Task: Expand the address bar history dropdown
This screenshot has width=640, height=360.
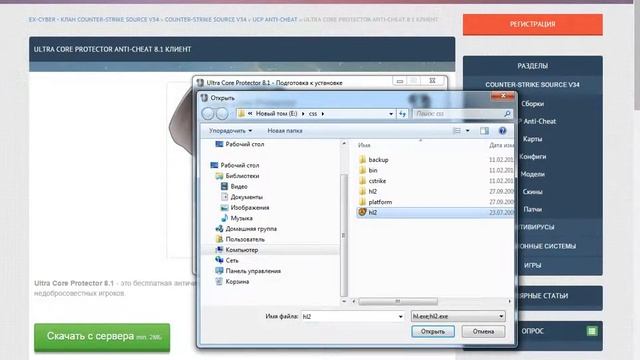Action: click(x=391, y=114)
